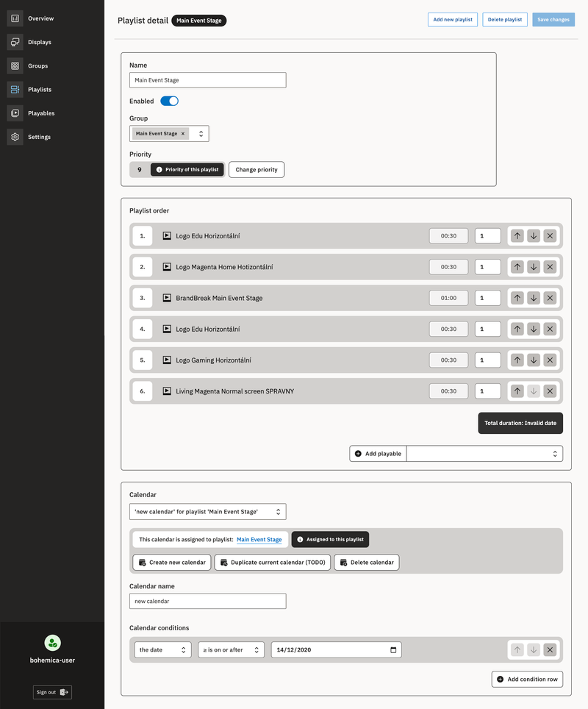Move Logo Gaming Horizontální up
Screen dimensions: 588x709
517,360
